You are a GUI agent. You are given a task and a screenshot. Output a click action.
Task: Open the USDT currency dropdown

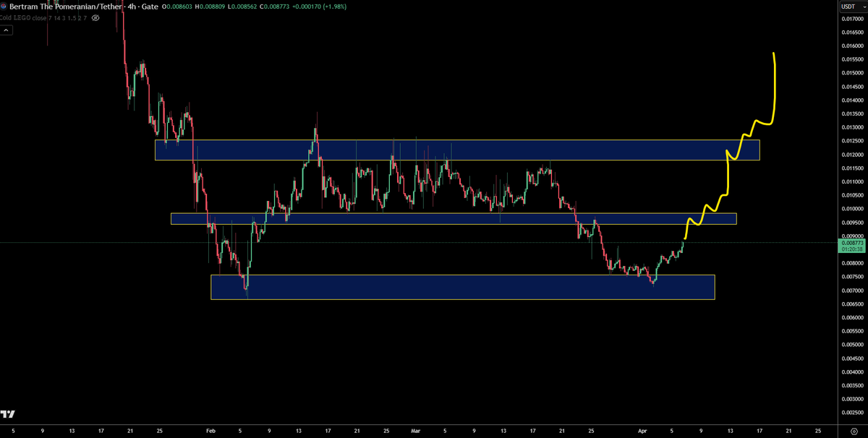point(852,6)
